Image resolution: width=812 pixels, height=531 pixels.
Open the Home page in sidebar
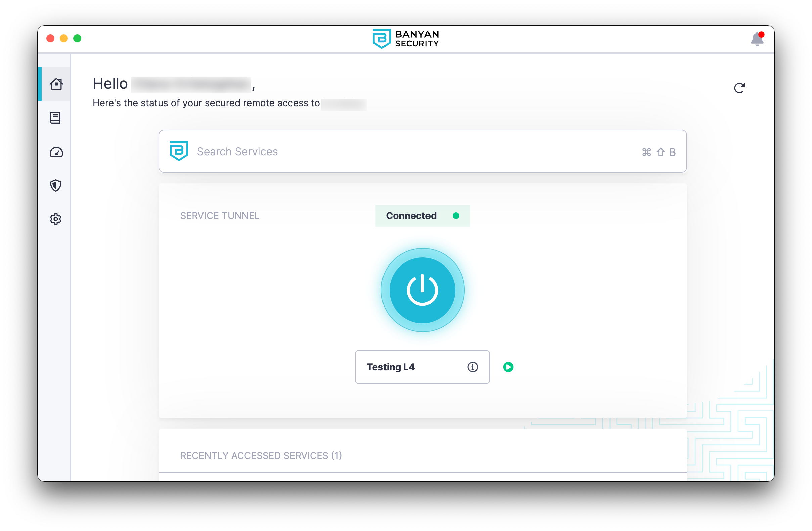click(56, 84)
